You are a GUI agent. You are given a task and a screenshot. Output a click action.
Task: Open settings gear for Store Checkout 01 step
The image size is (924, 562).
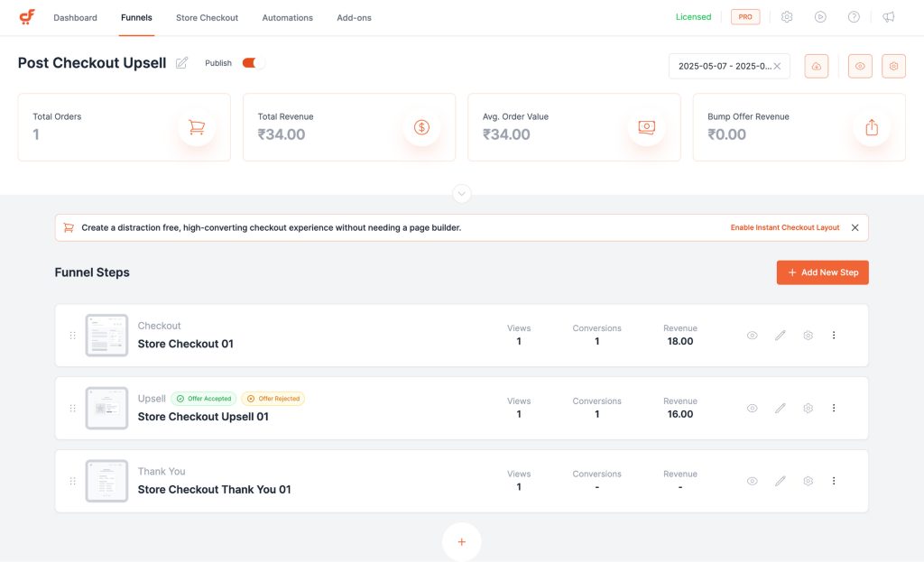tap(808, 336)
